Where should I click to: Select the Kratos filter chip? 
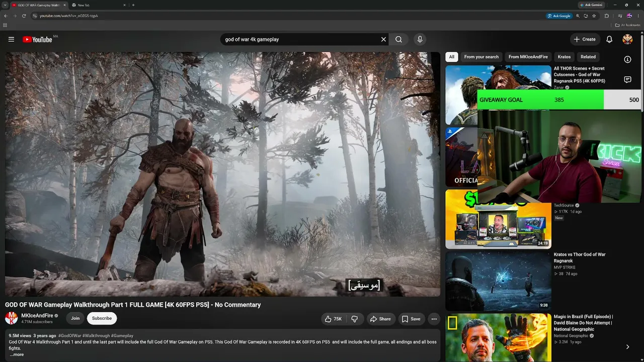pyautogui.click(x=565, y=57)
